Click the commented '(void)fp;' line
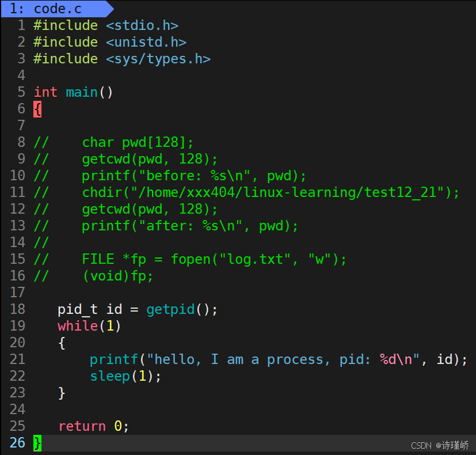The width and height of the screenshot is (476, 455). 93,276
